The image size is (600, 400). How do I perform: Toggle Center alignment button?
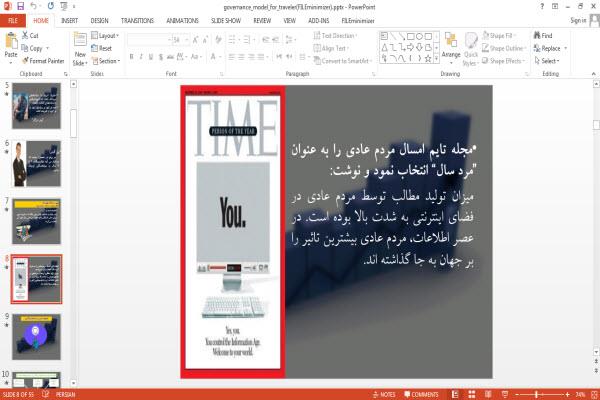pyautogui.click(x=241, y=57)
